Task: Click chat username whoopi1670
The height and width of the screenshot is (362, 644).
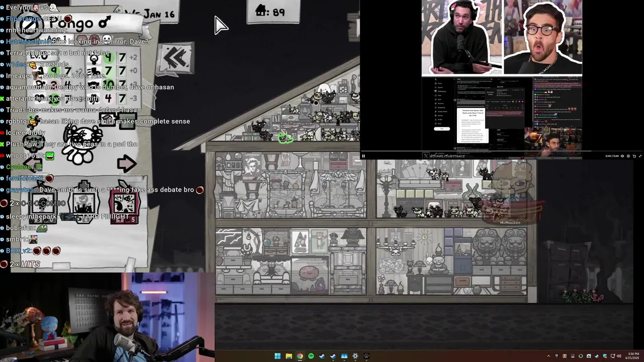Action: point(25,155)
